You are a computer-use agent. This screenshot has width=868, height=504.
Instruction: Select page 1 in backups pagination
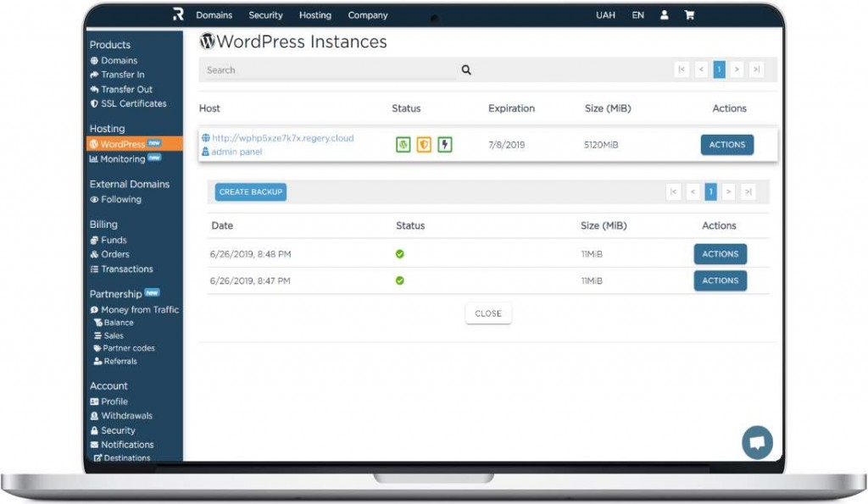pos(711,191)
